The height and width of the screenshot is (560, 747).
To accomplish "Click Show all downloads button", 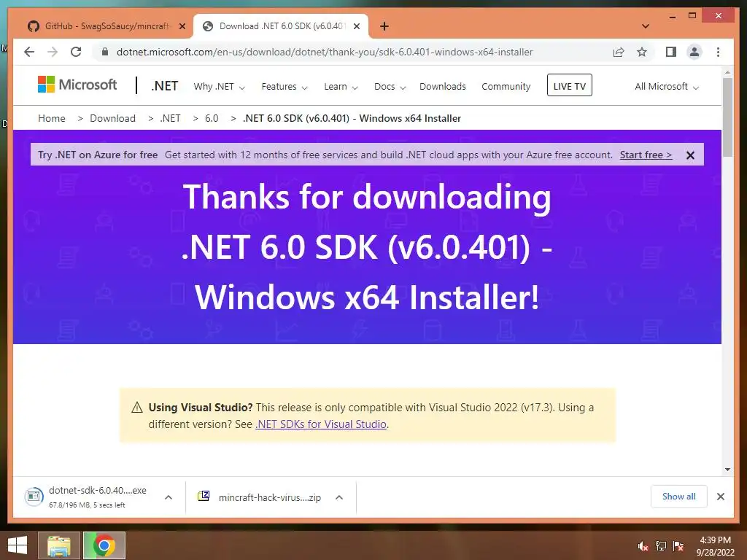I will [x=679, y=497].
